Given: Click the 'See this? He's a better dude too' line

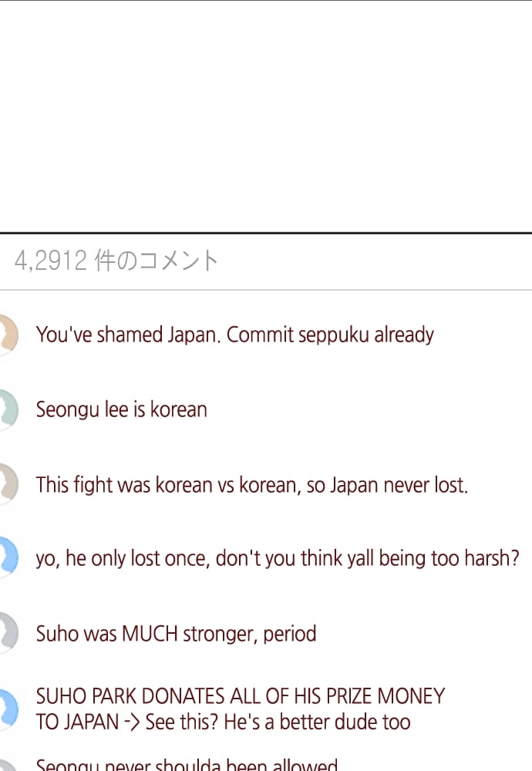Looking at the screenshot, I should [278, 722].
